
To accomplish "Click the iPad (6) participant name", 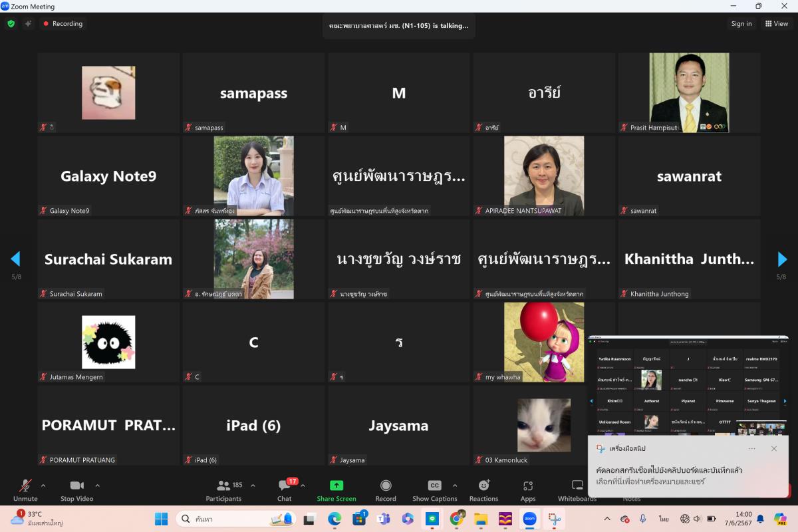I will [x=253, y=426].
